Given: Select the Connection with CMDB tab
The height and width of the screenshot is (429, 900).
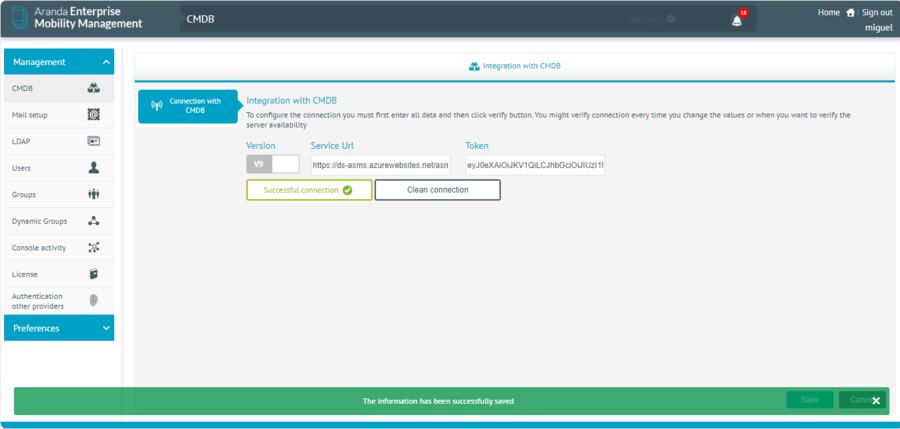Looking at the screenshot, I should 188,106.
